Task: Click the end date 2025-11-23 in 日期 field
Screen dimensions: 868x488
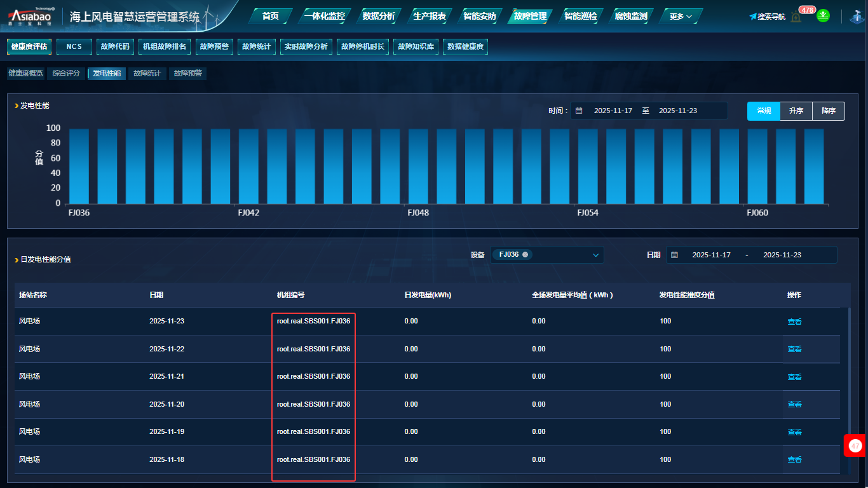Action: [782, 255]
